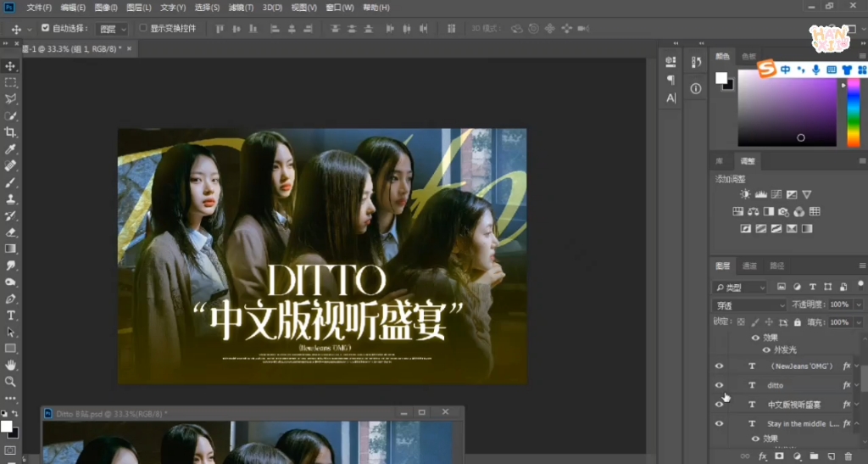Open the 图像(I) menu

point(106,8)
